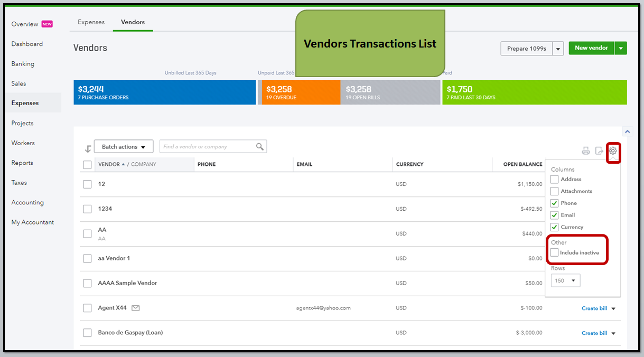Toggle the Attachments column checkbox
644x357 pixels.
[x=554, y=191]
